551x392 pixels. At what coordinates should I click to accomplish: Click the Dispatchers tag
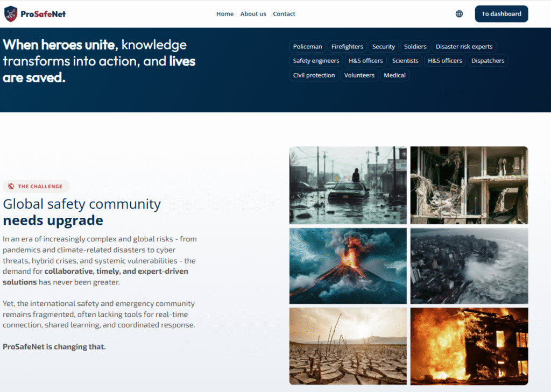488,61
